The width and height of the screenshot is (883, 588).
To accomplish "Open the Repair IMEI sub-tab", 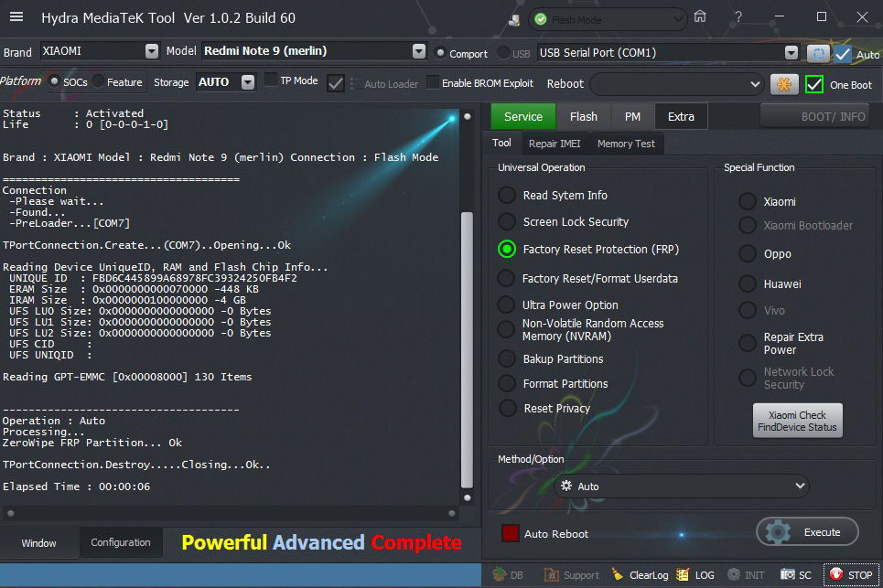I will coord(555,144).
